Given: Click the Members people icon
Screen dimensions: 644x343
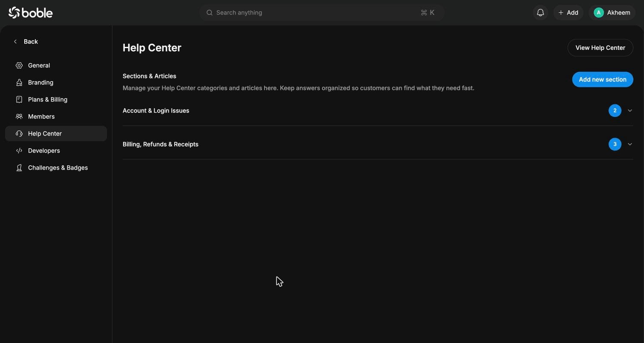Looking at the screenshot, I should 19,117.
